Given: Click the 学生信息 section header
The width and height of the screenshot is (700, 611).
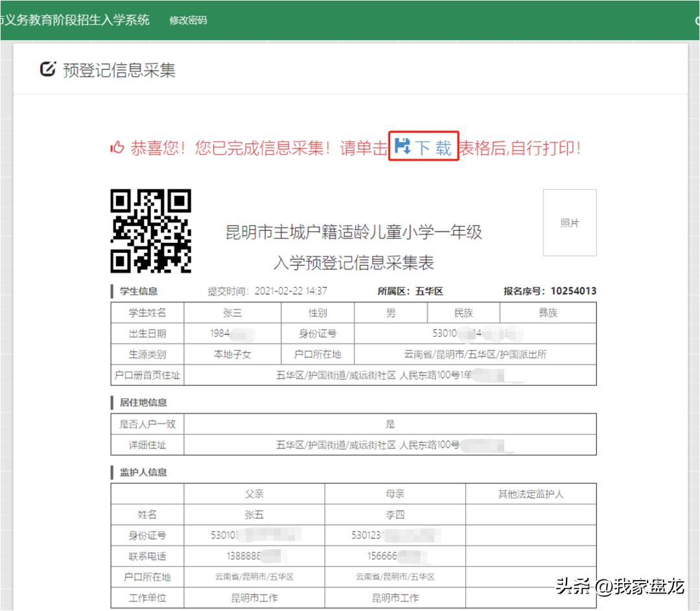Looking at the screenshot, I should click(138, 291).
